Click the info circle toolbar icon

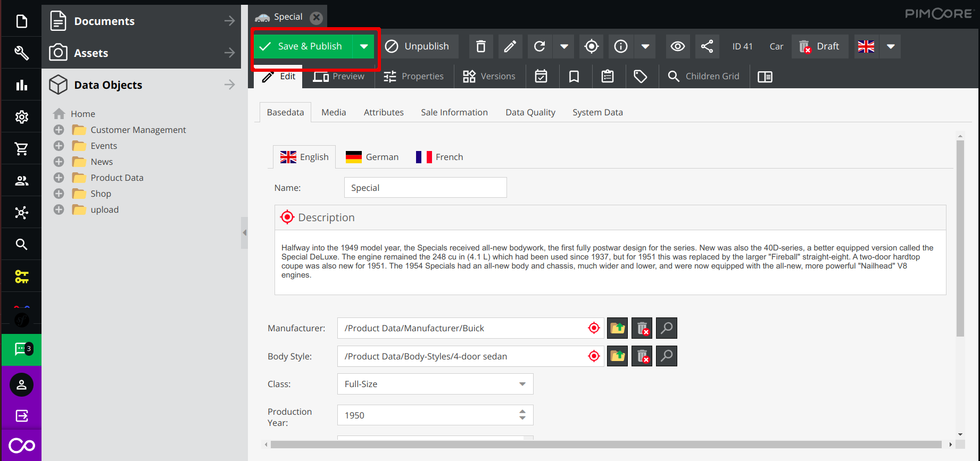621,47
